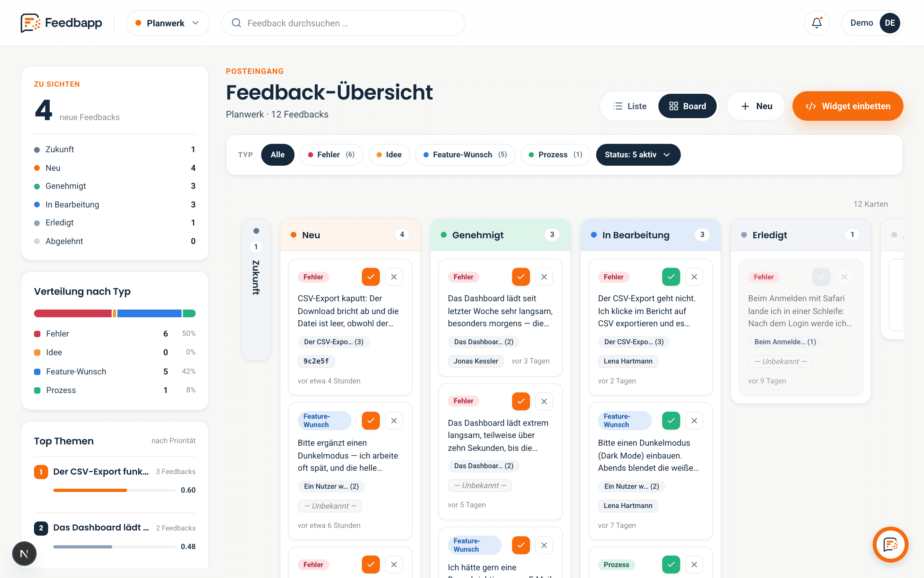This screenshot has width=924, height=578.
Task: Approve 'Das Dashboard lädt extrem langsam' card
Action: 521,401
